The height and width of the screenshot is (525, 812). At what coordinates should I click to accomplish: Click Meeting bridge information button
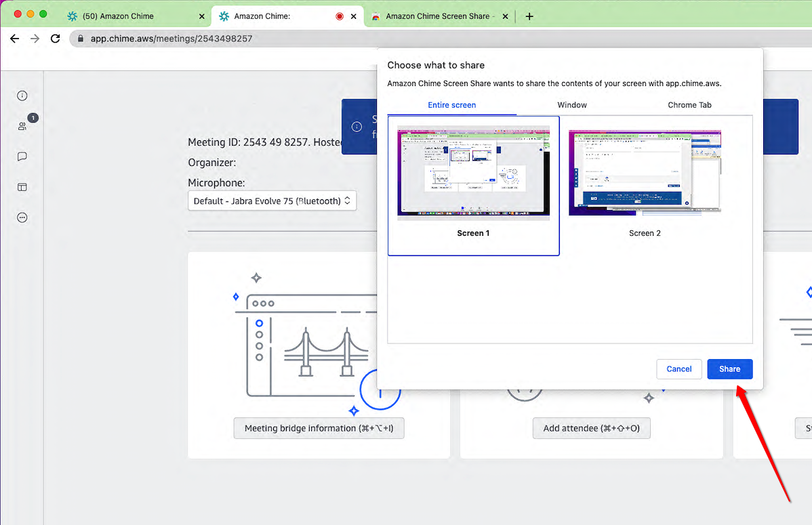point(319,428)
